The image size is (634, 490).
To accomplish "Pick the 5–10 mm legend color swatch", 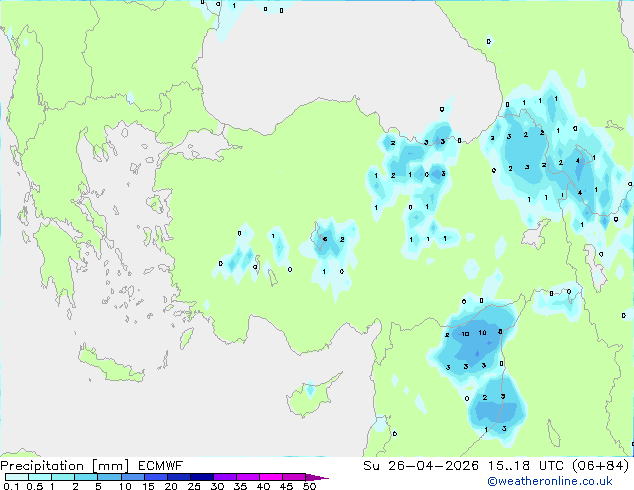I will [x=111, y=478].
